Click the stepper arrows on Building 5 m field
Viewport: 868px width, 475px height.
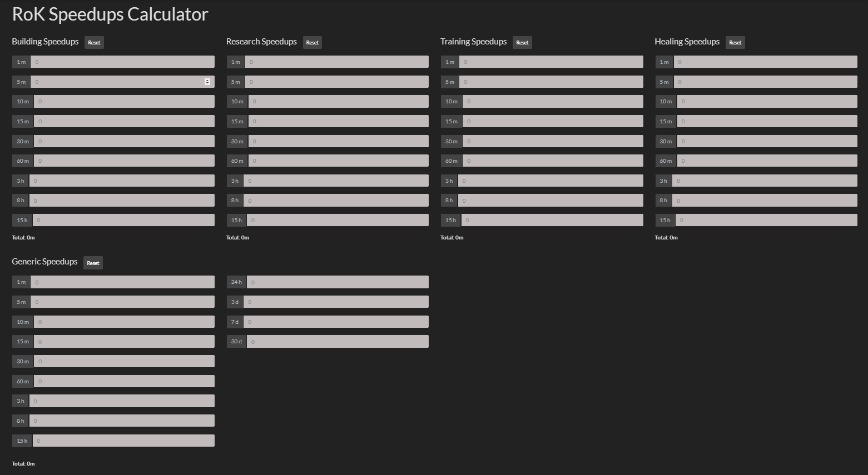click(x=207, y=82)
